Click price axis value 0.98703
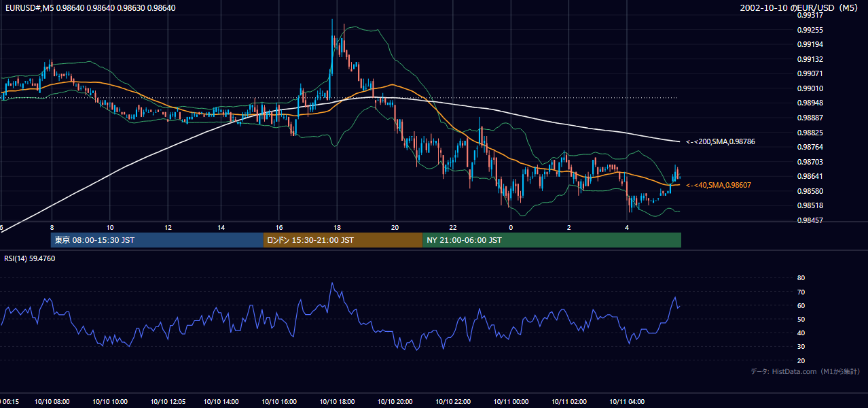This screenshot has height=408, width=868. pyautogui.click(x=809, y=162)
